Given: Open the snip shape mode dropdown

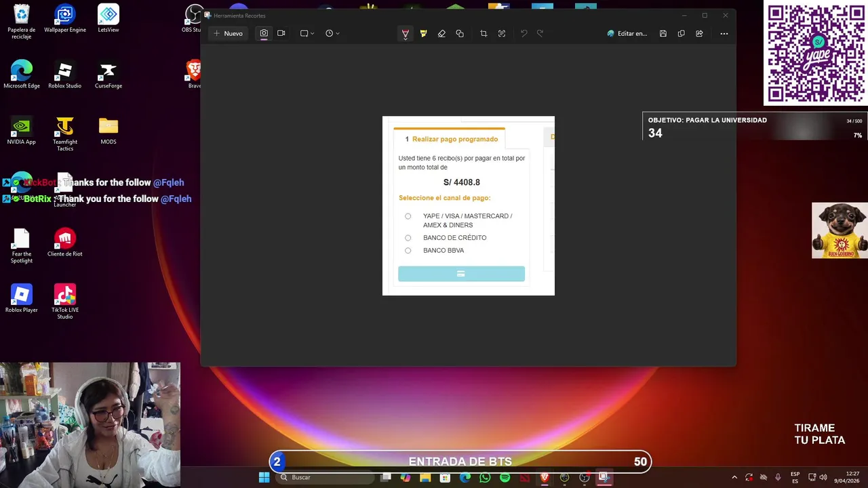Looking at the screenshot, I should click(307, 33).
